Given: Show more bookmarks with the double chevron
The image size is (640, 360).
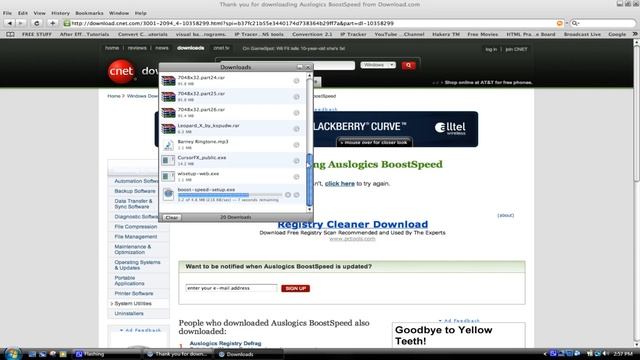Looking at the screenshot, I should tap(635, 34).
